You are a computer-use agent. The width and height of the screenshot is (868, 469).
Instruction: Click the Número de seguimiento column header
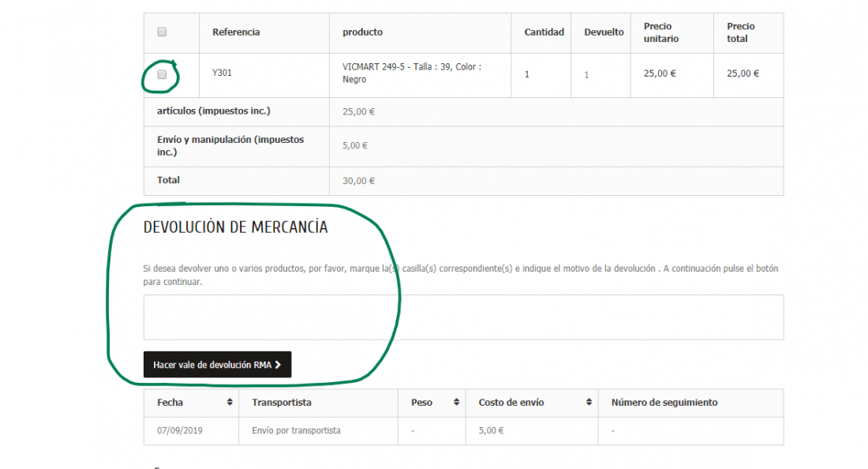point(664,403)
